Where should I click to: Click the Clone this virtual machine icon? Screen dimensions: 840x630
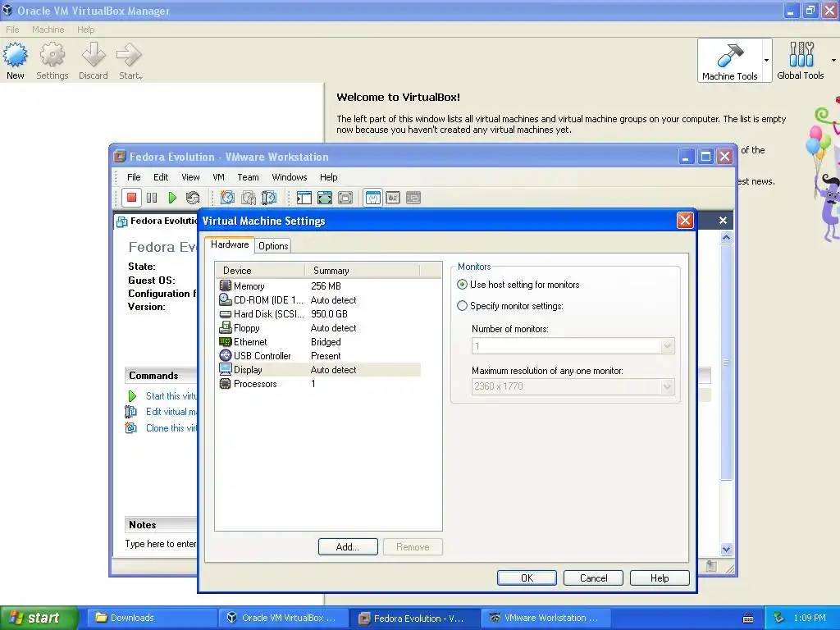(x=130, y=427)
